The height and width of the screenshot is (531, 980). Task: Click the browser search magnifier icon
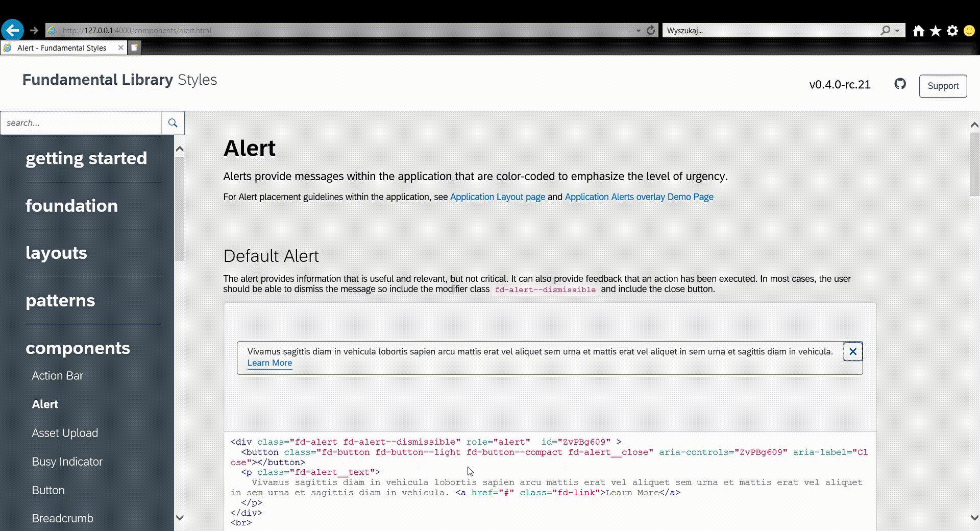[x=886, y=31]
